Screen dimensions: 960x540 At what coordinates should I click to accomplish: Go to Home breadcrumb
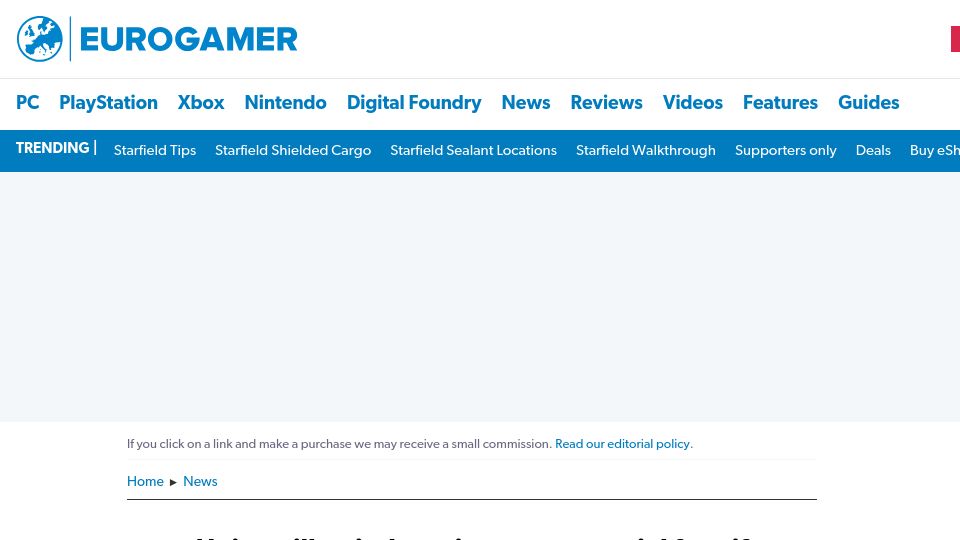[x=145, y=481]
